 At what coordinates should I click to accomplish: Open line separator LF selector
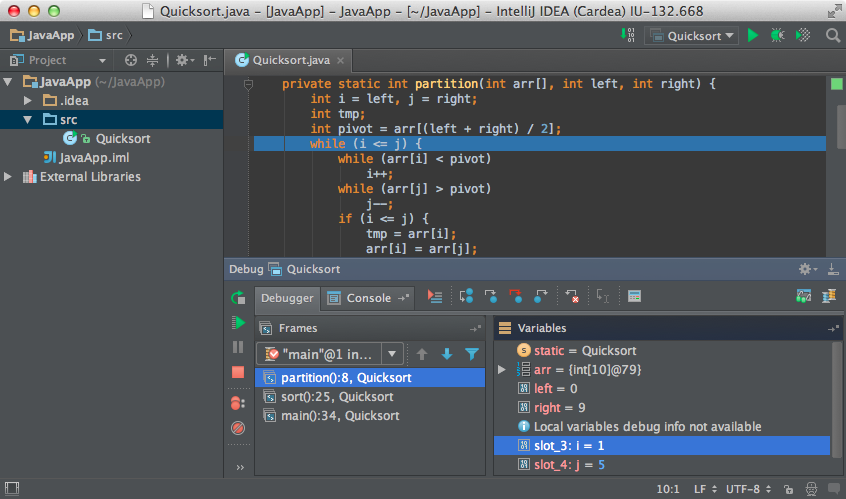point(705,489)
